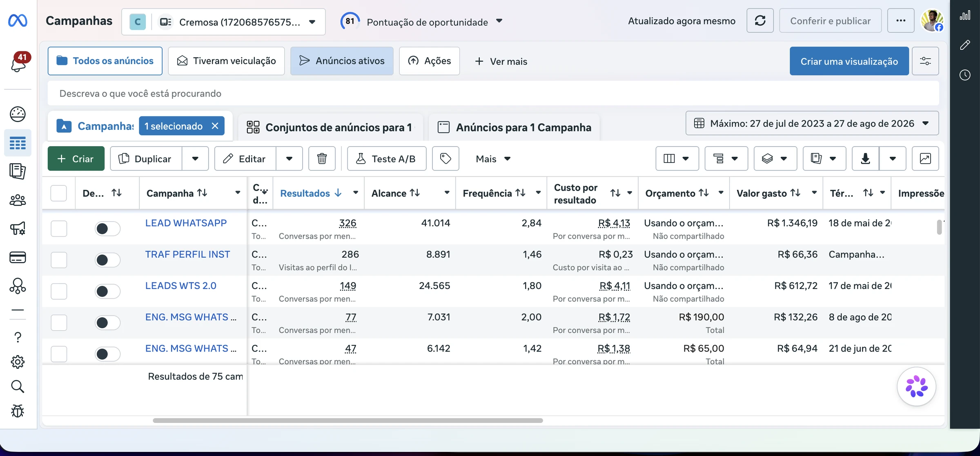The width and height of the screenshot is (980, 456).
Task: Open the three-dot more options menu
Action: coord(901,20)
